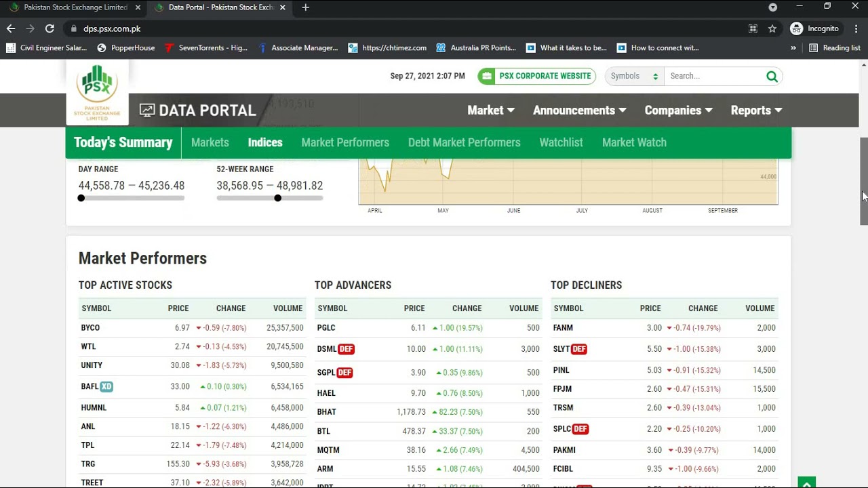Image resolution: width=868 pixels, height=488 pixels.
Task: Show more bookmarks chevron
Action: pyautogui.click(x=793, y=48)
